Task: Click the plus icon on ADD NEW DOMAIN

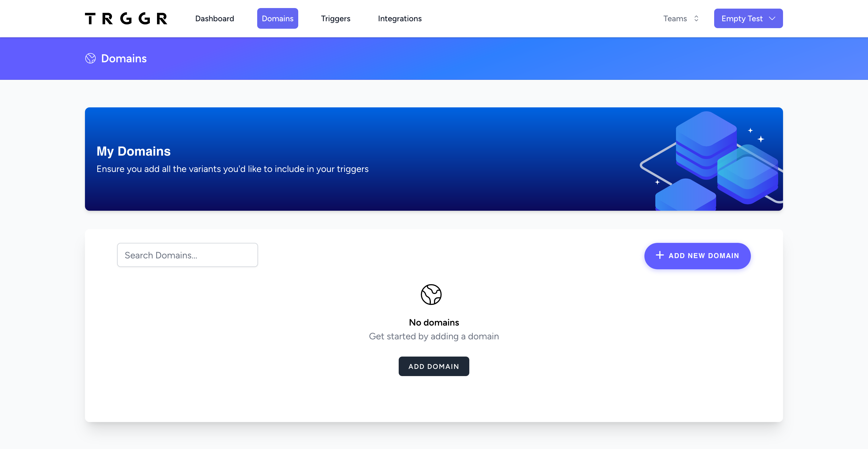Action: 660,256
